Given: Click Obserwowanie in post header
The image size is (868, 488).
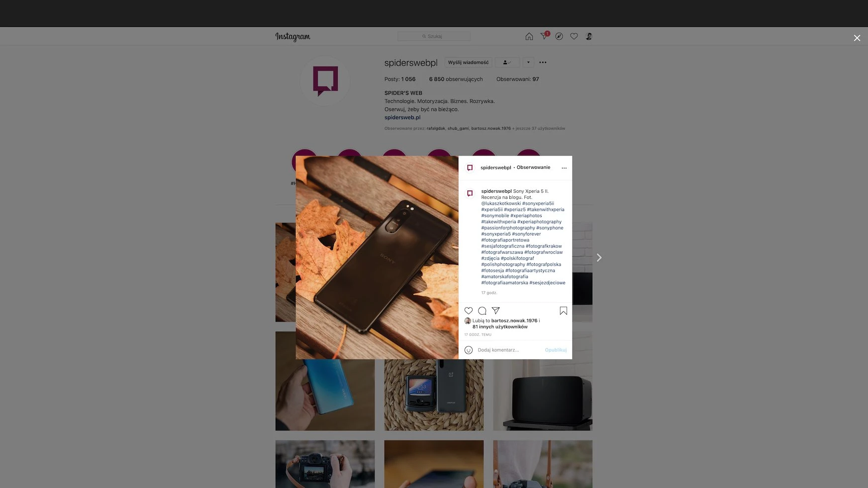Looking at the screenshot, I should [533, 167].
